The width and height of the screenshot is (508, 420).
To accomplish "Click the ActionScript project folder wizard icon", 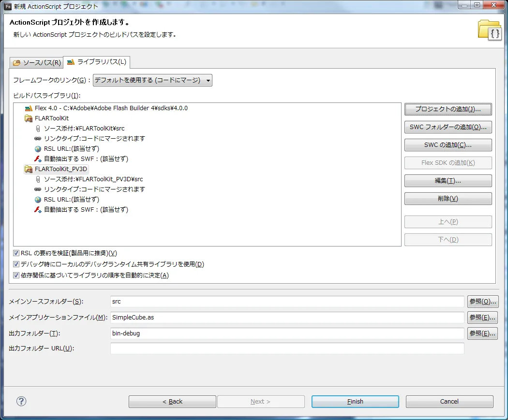I will [489, 30].
